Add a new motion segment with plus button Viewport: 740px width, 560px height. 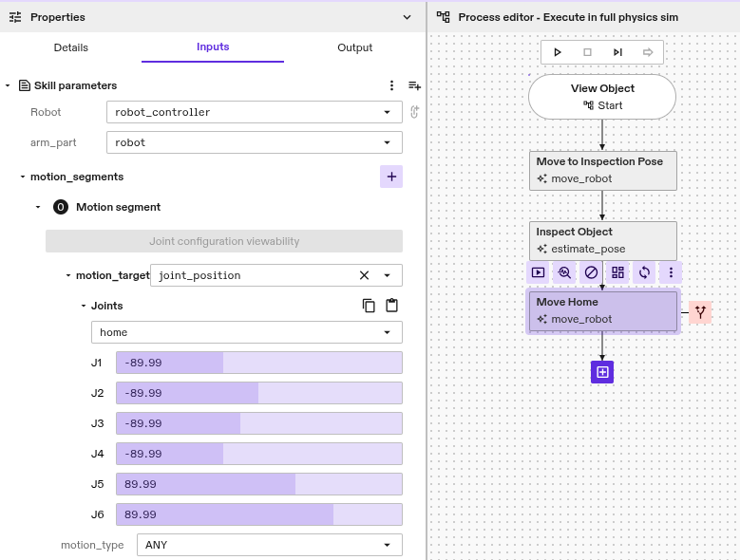(x=391, y=177)
